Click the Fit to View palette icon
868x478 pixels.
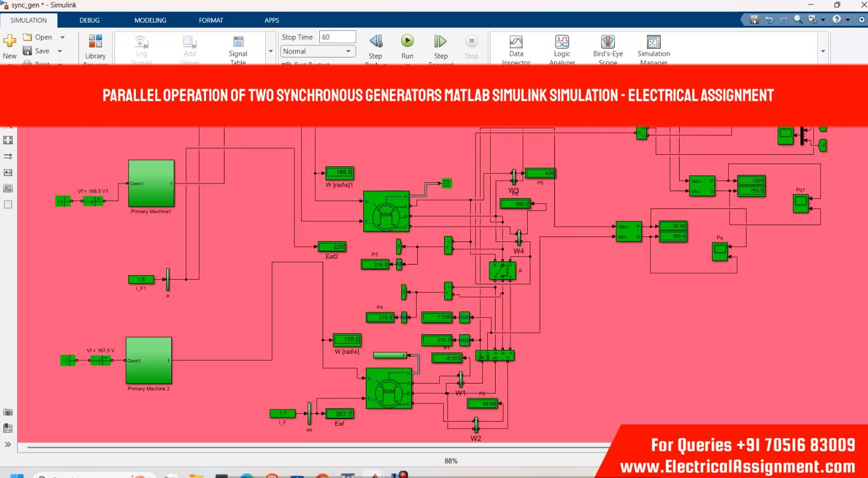[8, 140]
